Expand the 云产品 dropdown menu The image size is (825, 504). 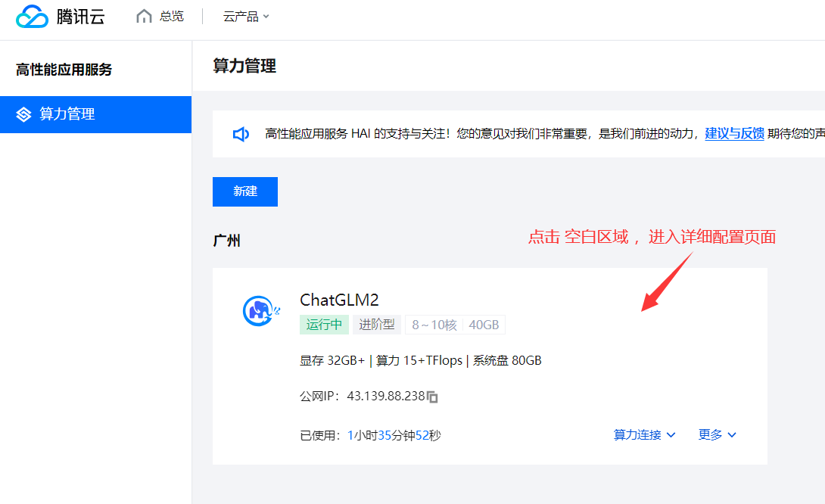246,17
